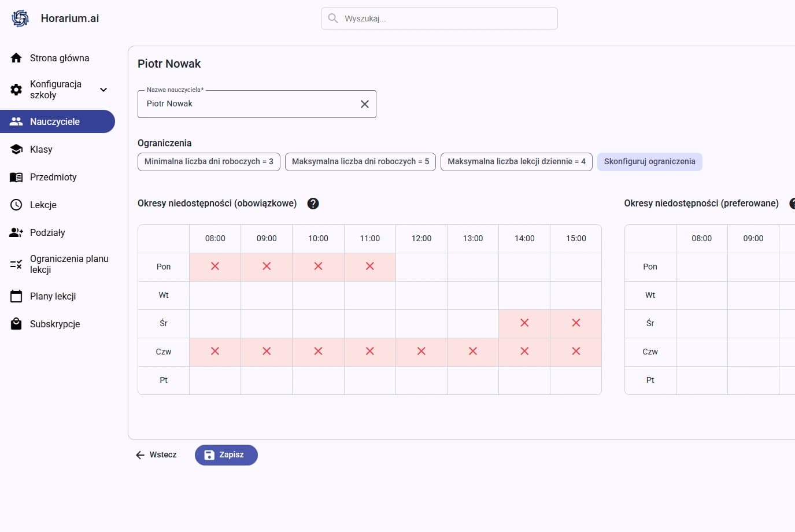Unmark Wednesday 15:00 unavailable cell
This screenshot has width=795, height=532.
(576, 323)
